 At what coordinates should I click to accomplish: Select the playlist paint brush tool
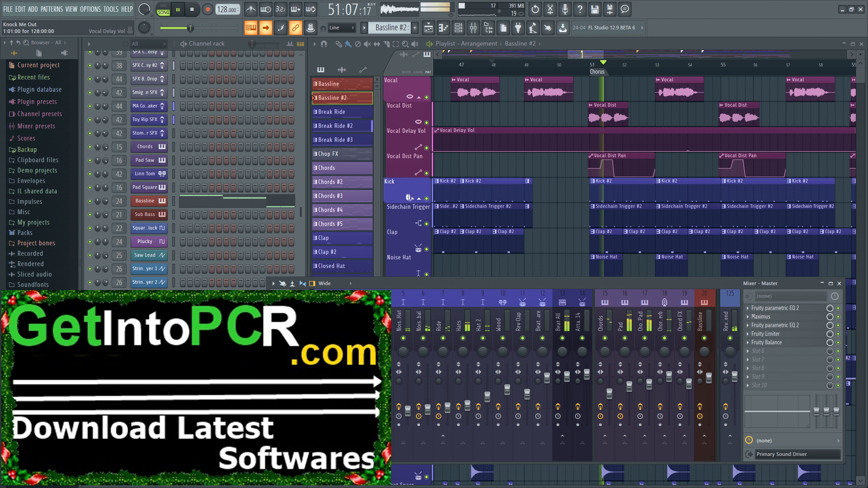coord(348,44)
